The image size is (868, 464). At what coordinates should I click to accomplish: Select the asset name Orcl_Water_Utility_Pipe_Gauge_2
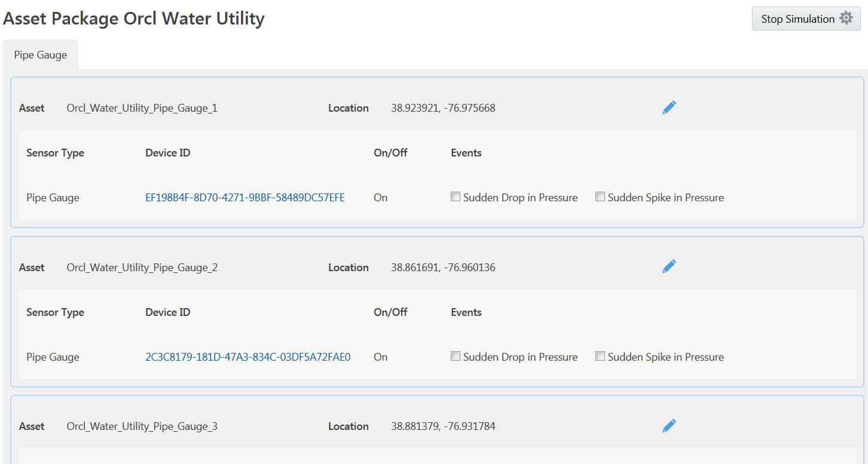pyautogui.click(x=142, y=268)
